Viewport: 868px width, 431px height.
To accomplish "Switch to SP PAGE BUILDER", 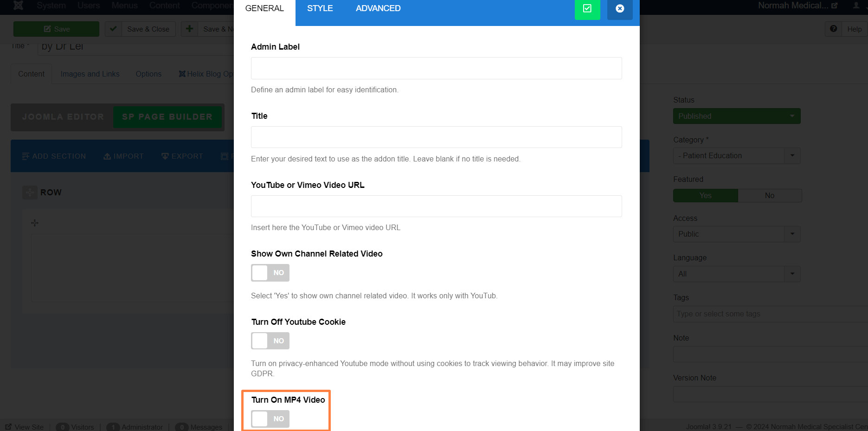I will pyautogui.click(x=167, y=117).
